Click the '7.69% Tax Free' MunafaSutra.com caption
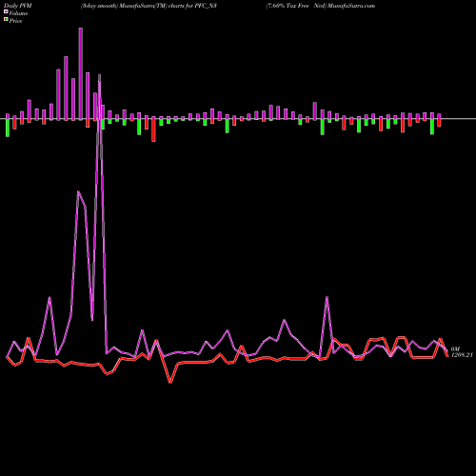 click(320, 6)
